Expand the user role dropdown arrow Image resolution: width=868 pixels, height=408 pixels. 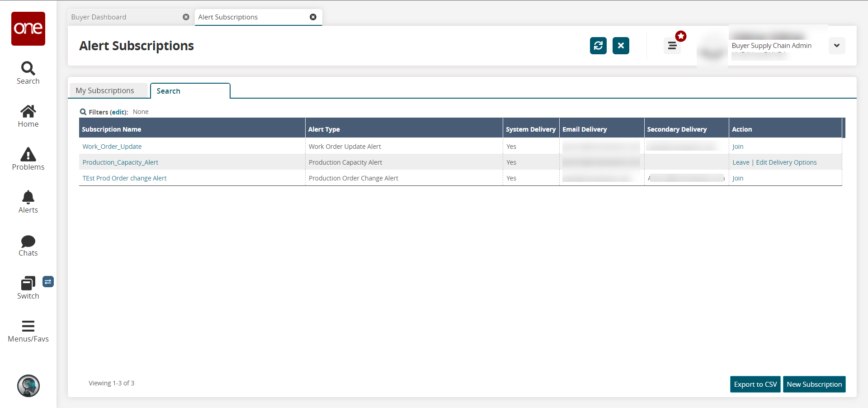pyautogui.click(x=836, y=46)
